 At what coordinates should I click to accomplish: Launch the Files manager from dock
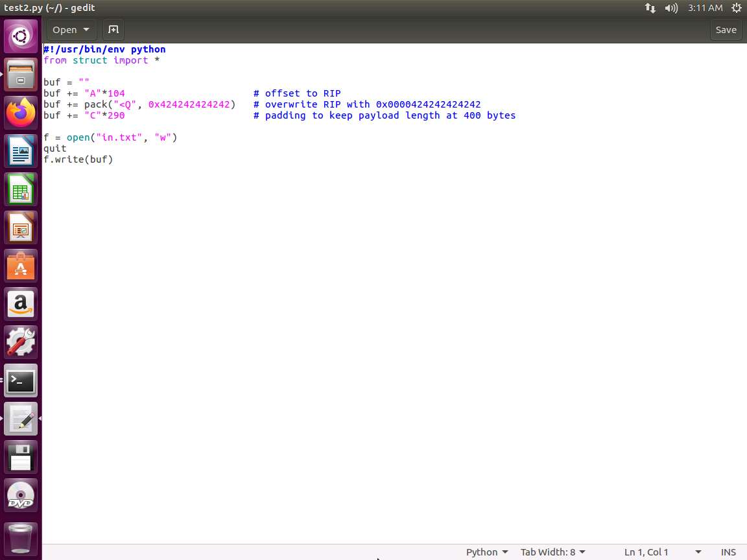click(21, 75)
